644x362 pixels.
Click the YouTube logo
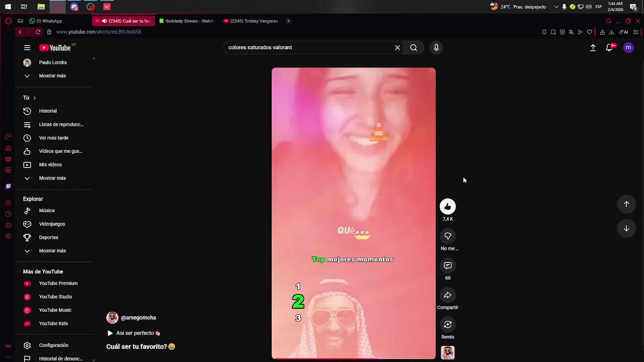coord(55,48)
